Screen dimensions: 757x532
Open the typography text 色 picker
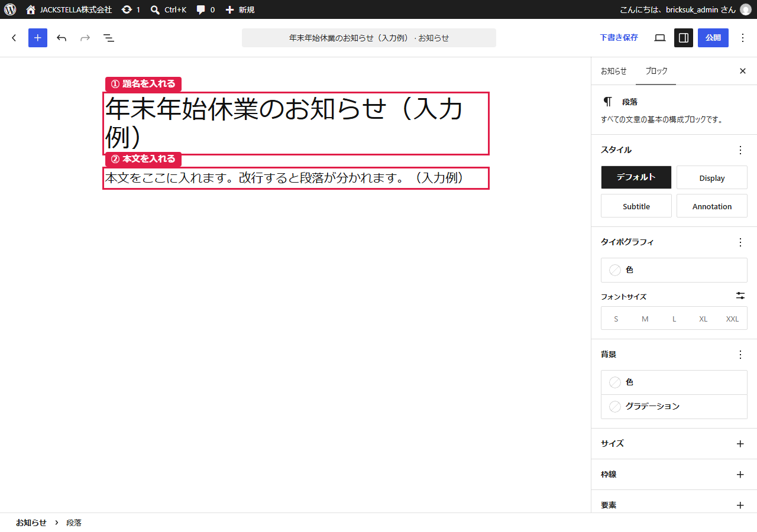(x=674, y=270)
